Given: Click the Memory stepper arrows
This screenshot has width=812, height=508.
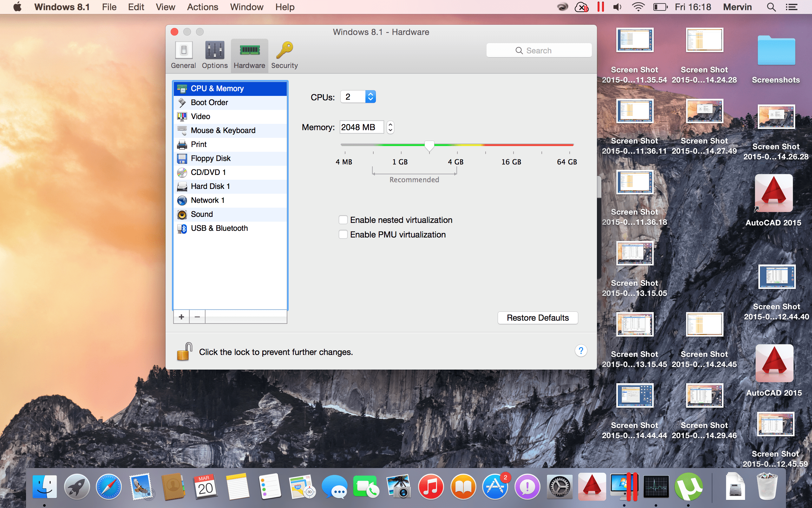Looking at the screenshot, I should pyautogui.click(x=390, y=127).
